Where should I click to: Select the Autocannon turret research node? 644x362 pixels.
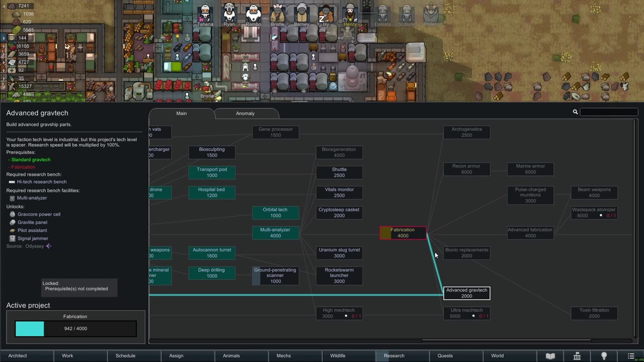pyautogui.click(x=212, y=253)
